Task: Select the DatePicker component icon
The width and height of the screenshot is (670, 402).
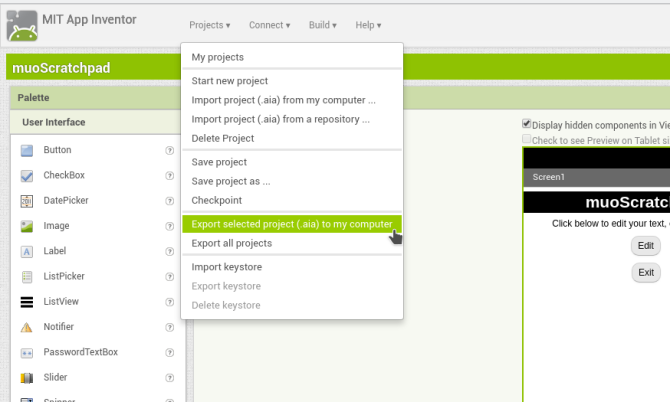Action: 26,201
